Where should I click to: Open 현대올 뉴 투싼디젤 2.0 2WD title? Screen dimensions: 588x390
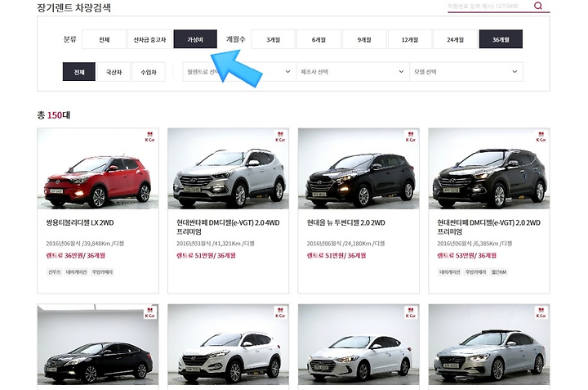point(345,222)
